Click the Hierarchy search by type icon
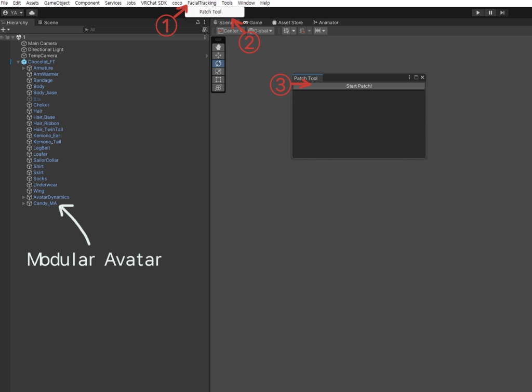Viewport: 532px width, 392px height. coord(205,30)
